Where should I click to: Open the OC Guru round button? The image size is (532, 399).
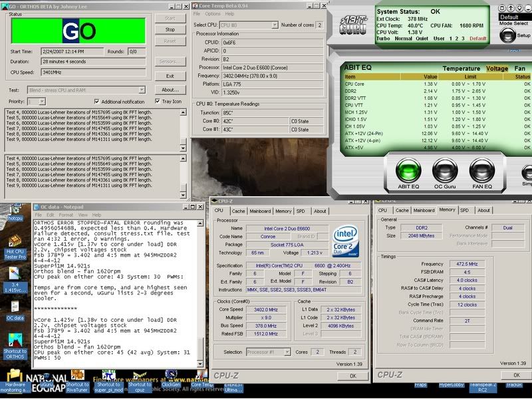click(445, 170)
